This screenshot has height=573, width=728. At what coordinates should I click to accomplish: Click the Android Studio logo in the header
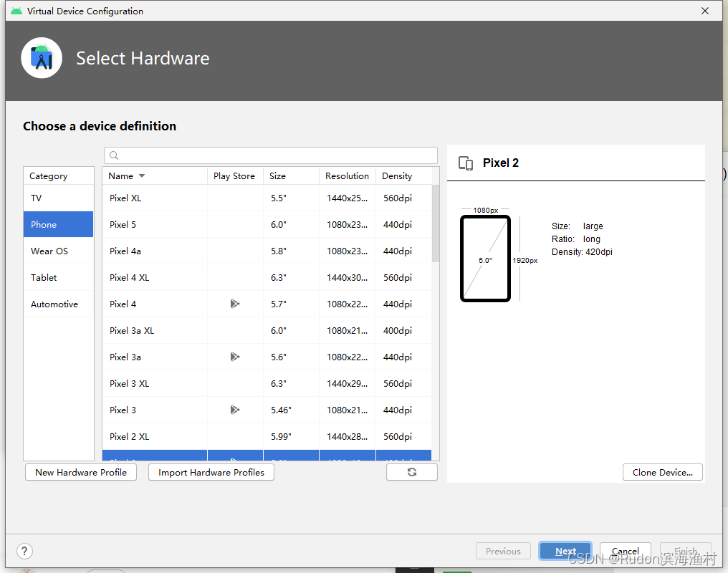(42, 58)
